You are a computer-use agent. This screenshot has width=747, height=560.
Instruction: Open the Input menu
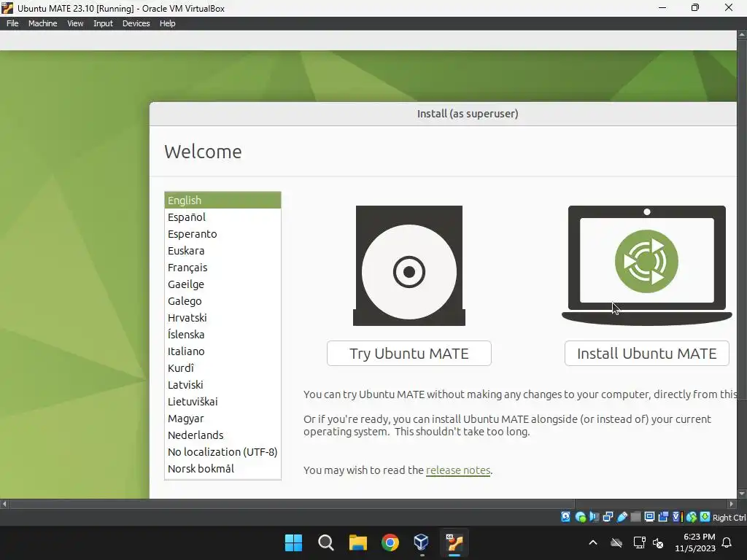click(x=103, y=23)
